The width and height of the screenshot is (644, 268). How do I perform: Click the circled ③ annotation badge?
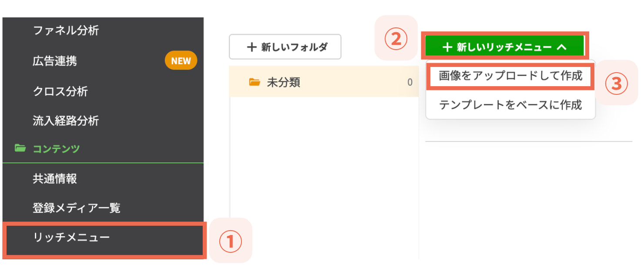point(617,83)
